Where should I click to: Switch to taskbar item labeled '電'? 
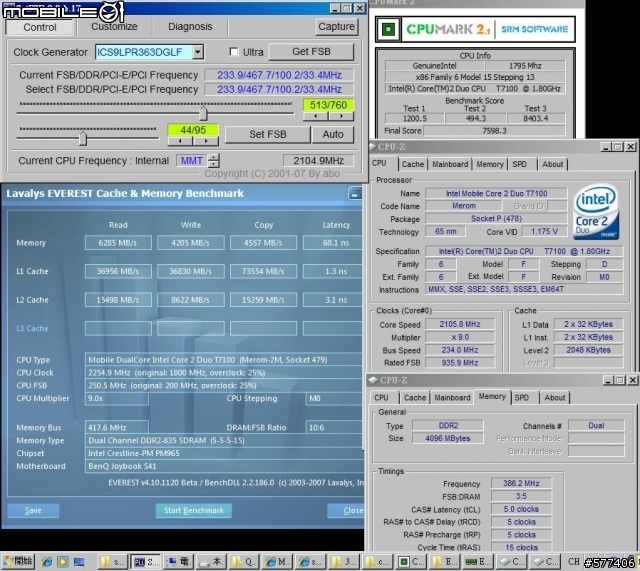178,562
